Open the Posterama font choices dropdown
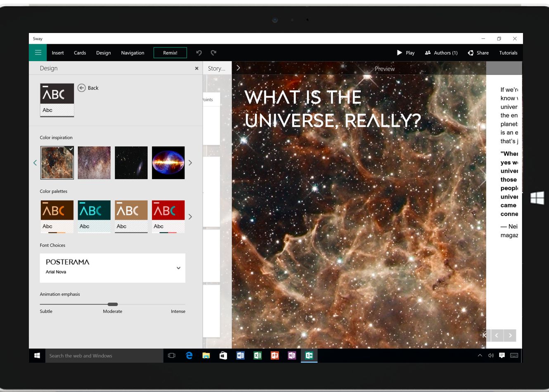 coord(178,268)
